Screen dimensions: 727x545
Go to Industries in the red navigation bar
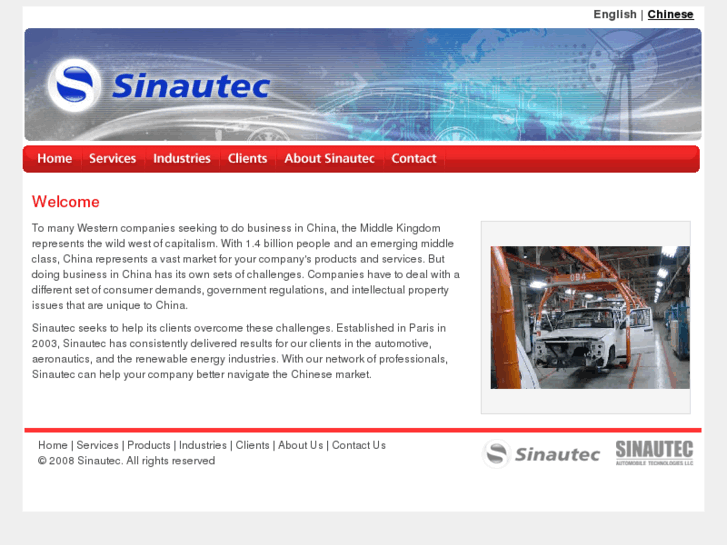coord(182,159)
